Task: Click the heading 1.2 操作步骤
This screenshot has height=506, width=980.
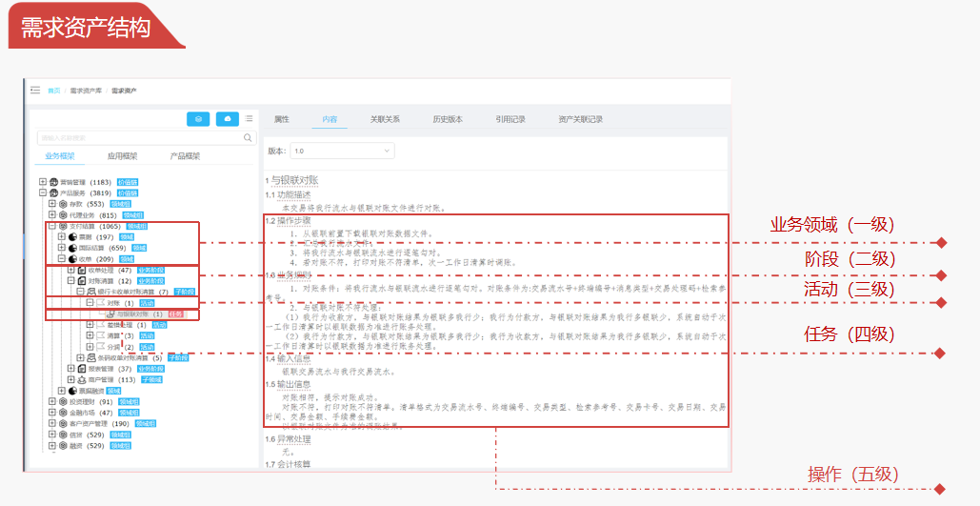Action: (288, 221)
